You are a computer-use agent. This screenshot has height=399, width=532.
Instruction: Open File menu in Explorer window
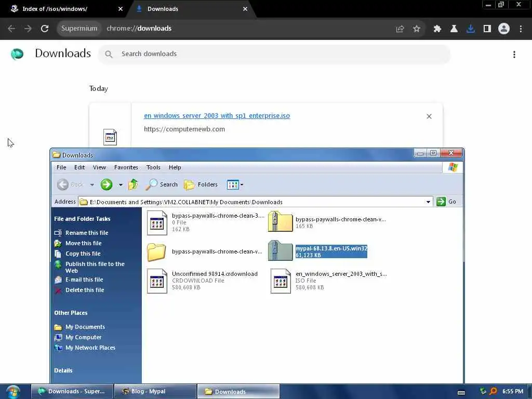[x=61, y=167]
